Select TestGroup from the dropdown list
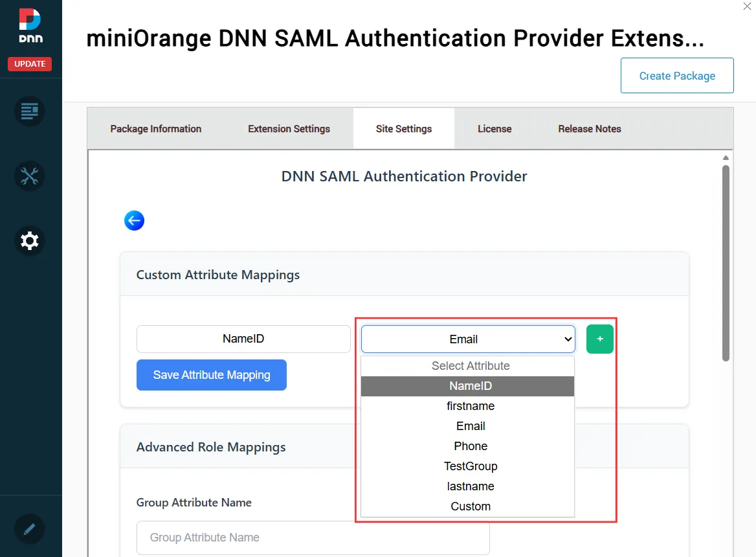756x557 pixels. 468,466
